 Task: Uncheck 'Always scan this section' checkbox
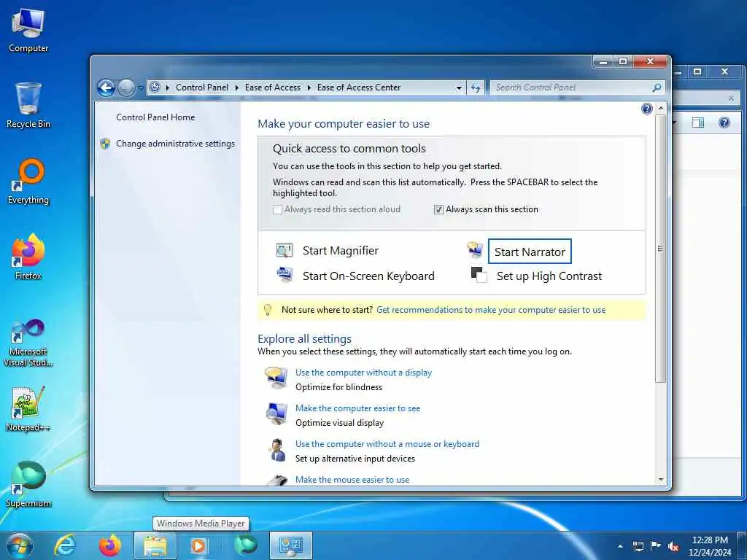tap(438, 209)
